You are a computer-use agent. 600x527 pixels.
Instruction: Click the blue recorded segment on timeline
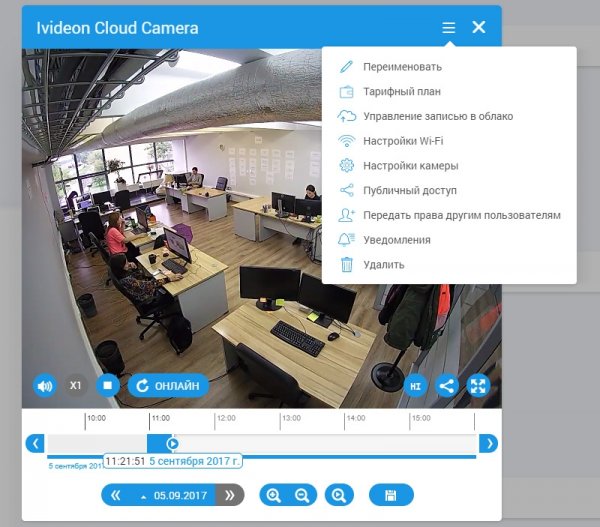click(157, 444)
